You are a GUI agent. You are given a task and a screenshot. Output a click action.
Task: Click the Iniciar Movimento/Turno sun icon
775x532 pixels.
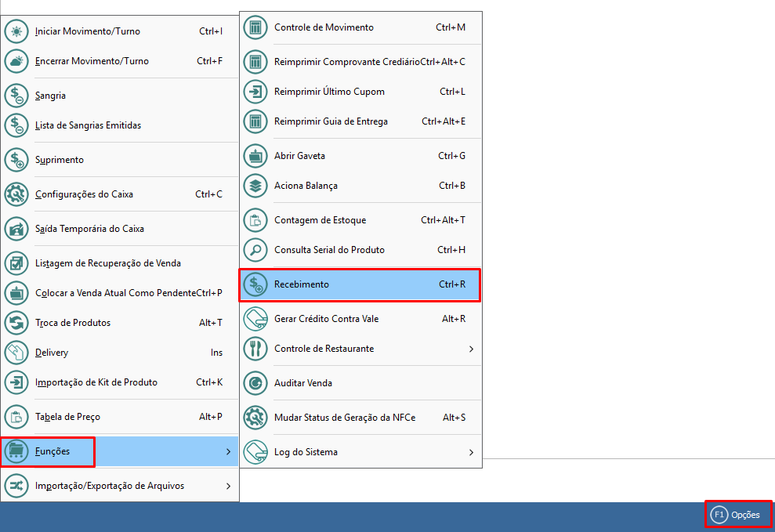point(16,31)
